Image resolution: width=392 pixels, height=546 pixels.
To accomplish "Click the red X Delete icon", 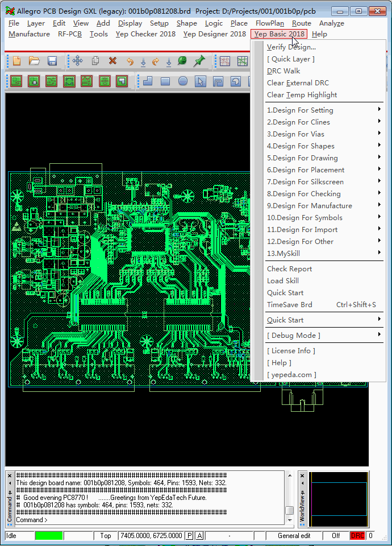I will click(112, 61).
